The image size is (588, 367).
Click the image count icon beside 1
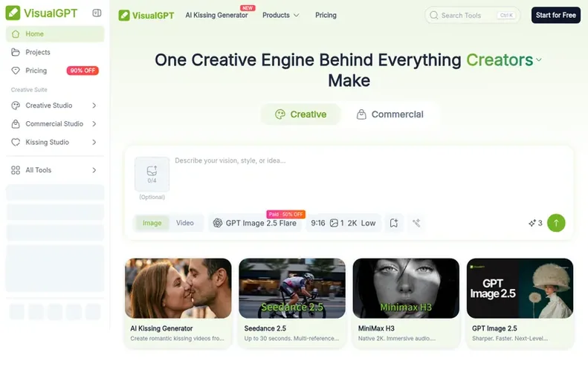[334, 223]
